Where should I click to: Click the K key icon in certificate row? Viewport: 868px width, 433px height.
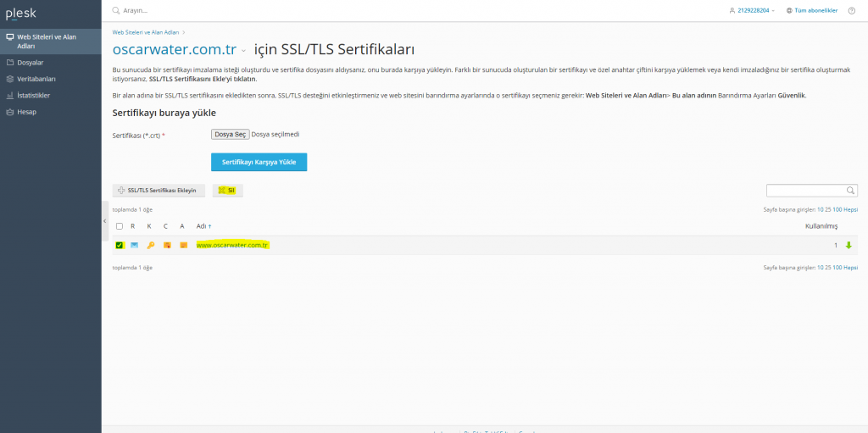[x=151, y=245]
